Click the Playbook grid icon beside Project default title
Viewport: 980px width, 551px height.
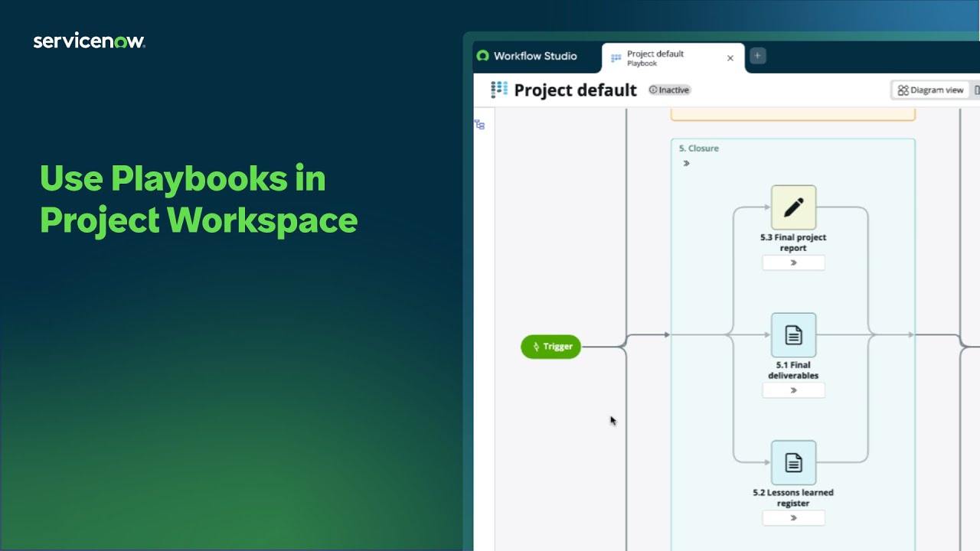click(x=498, y=90)
